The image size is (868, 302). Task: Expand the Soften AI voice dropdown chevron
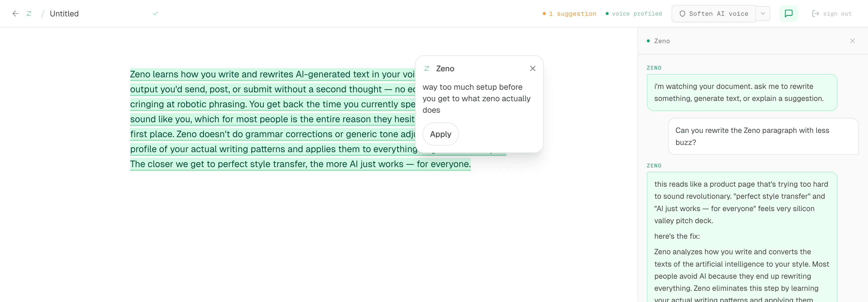pyautogui.click(x=763, y=14)
